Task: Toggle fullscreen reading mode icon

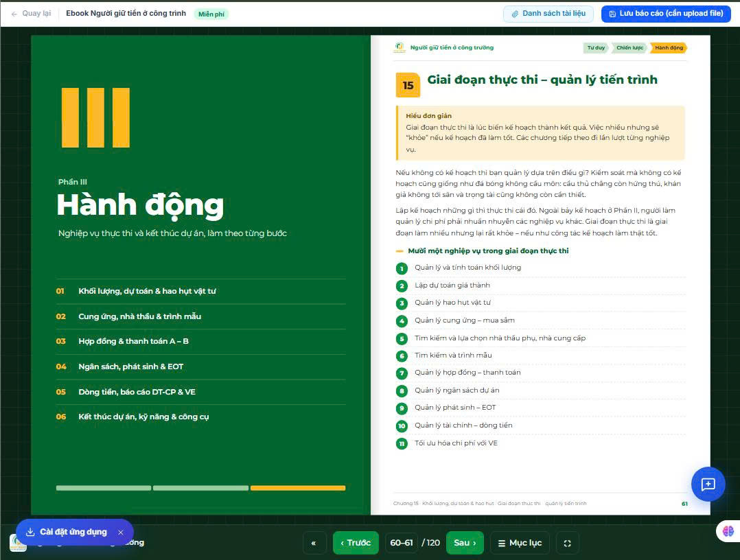Action: pyautogui.click(x=567, y=543)
